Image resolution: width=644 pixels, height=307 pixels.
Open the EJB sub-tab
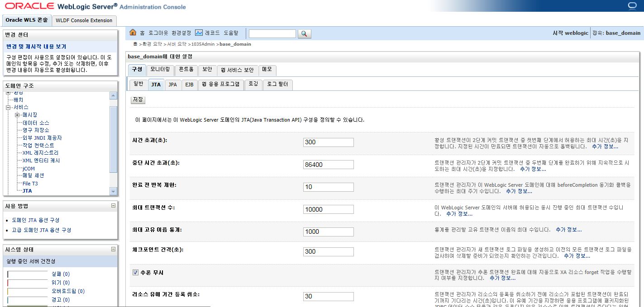coord(189,85)
